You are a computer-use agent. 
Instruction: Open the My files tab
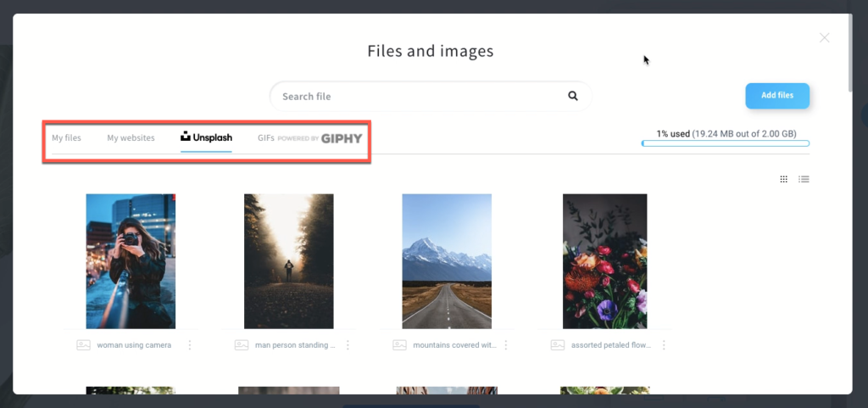[x=66, y=138]
